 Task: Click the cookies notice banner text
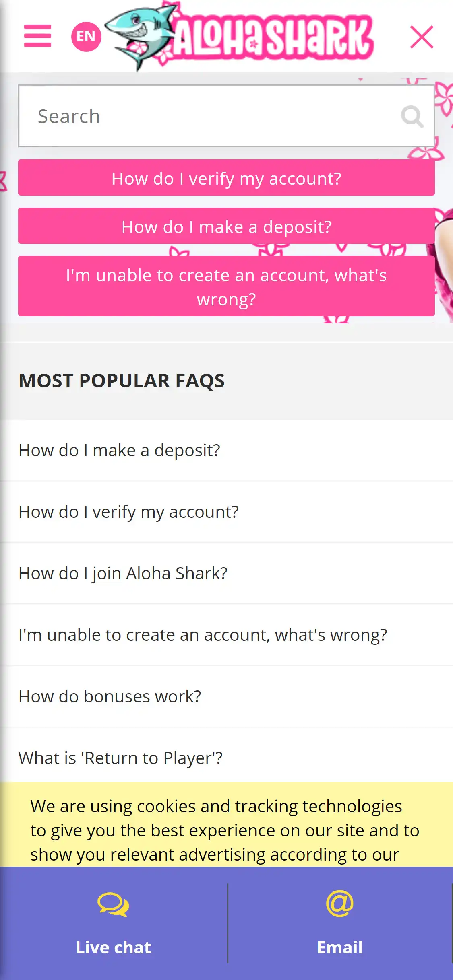(225, 830)
